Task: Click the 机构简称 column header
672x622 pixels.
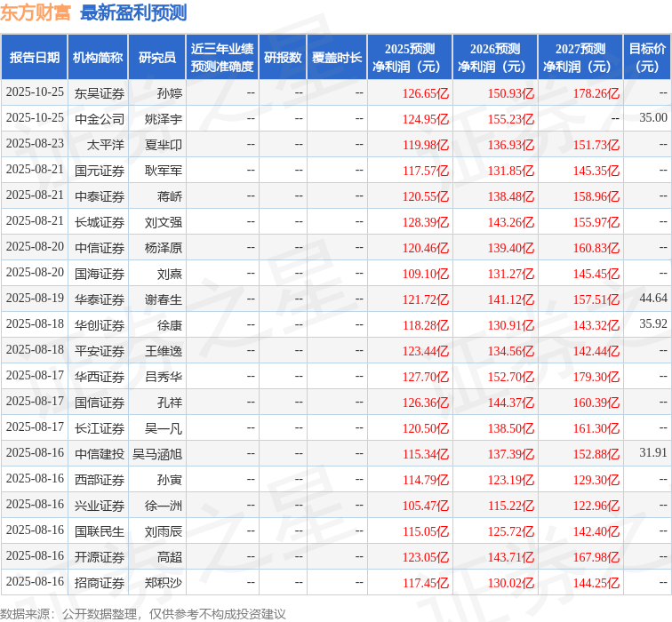Action: 98,57
